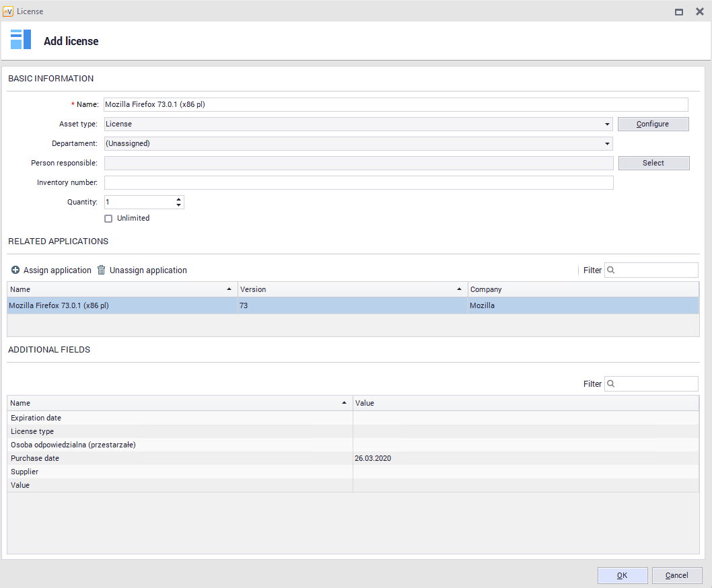Maximize the License window

pos(679,11)
